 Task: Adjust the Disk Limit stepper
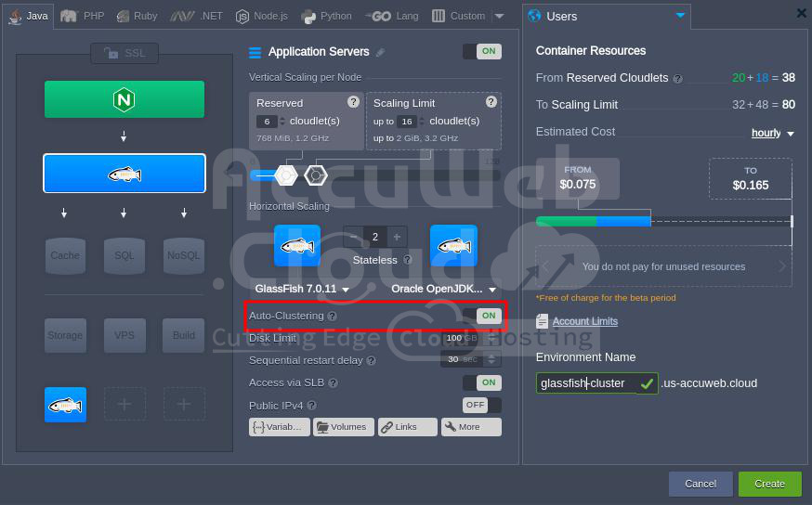(x=491, y=338)
